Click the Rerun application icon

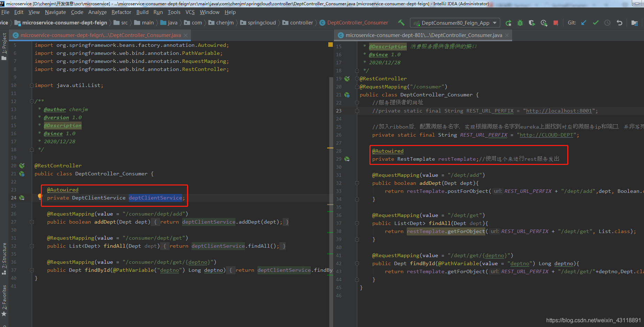(509, 23)
